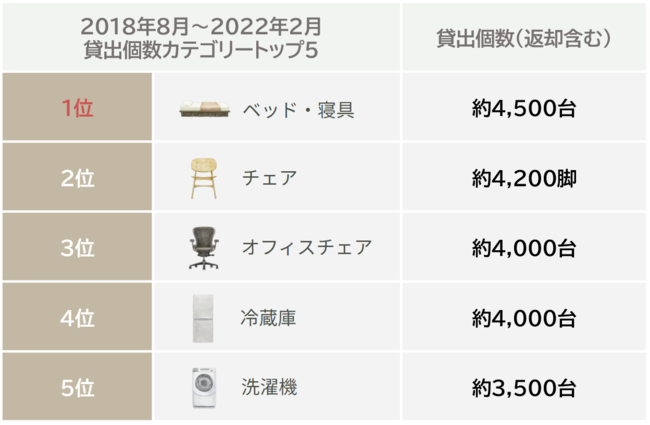The height and width of the screenshot is (425, 650).
Task: Click the bed and bedding icon
Action: (204, 109)
